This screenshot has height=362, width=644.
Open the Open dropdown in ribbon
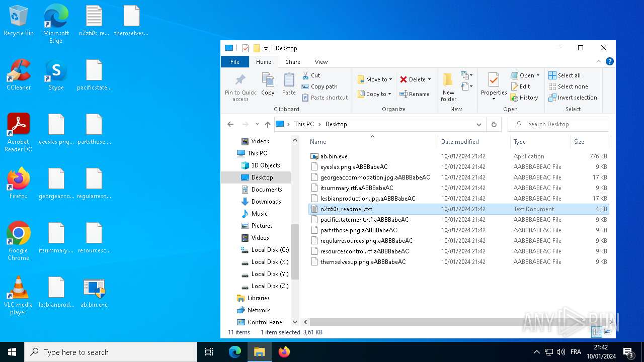[525, 75]
